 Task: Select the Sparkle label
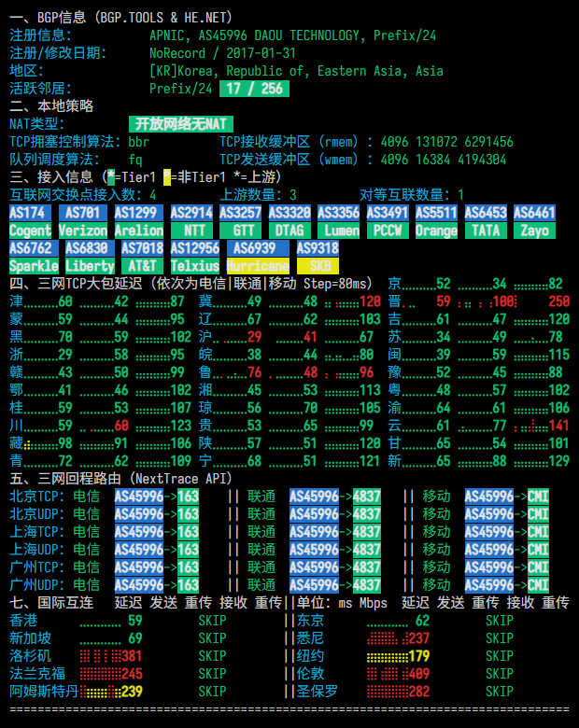pyautogui.click(x=34, y=266)
